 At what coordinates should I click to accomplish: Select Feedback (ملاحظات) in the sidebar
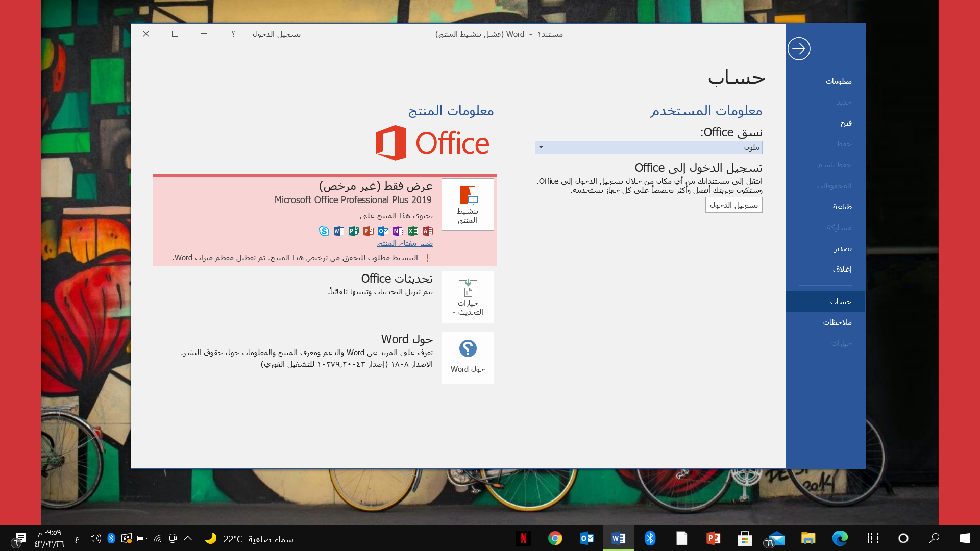[825, 322]
